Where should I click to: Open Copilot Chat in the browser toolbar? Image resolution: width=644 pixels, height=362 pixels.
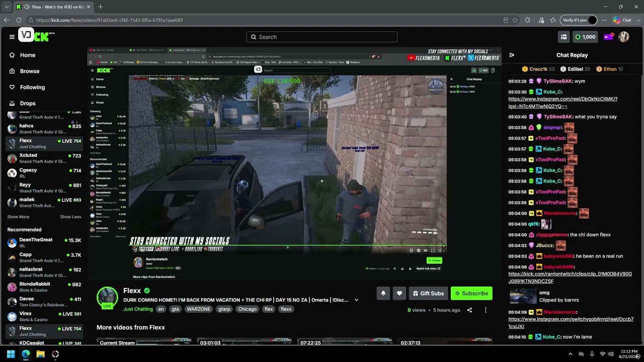pyautogui.click(x=622, y=20)
